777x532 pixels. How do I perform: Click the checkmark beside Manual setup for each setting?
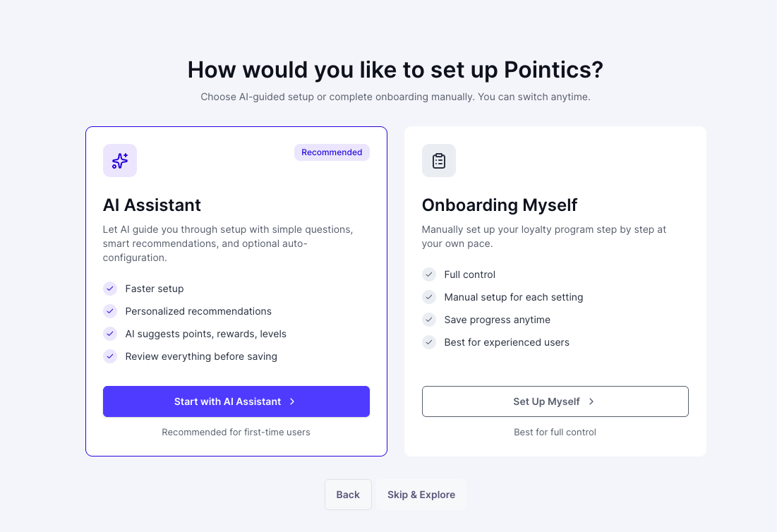[x=429, y=297]
